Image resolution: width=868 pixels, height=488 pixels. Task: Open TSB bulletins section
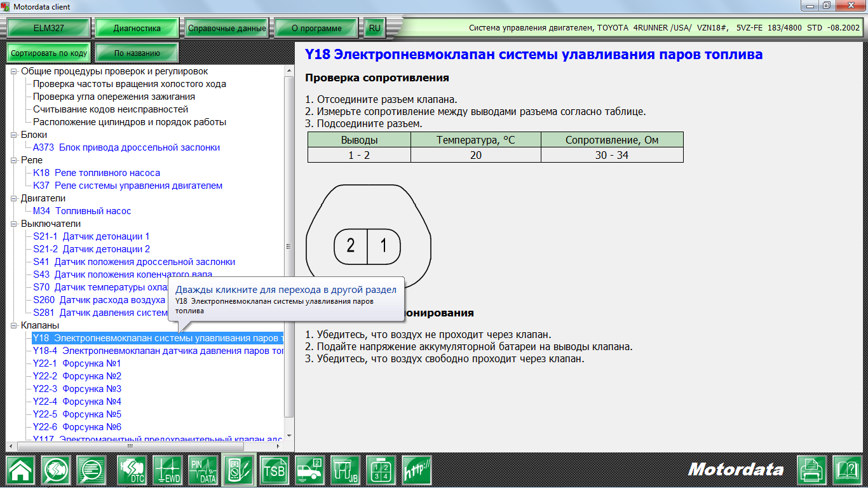tap(275, 471)
